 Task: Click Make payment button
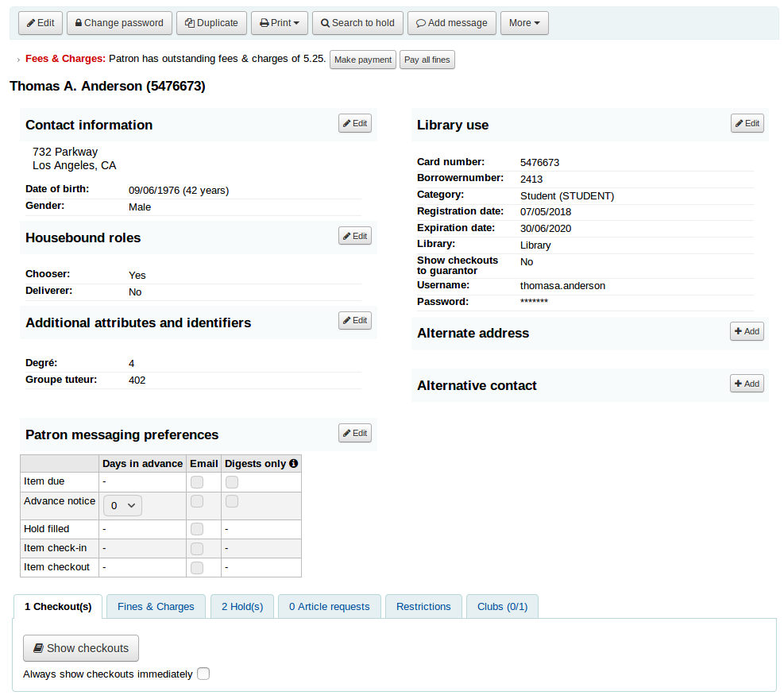363,60
